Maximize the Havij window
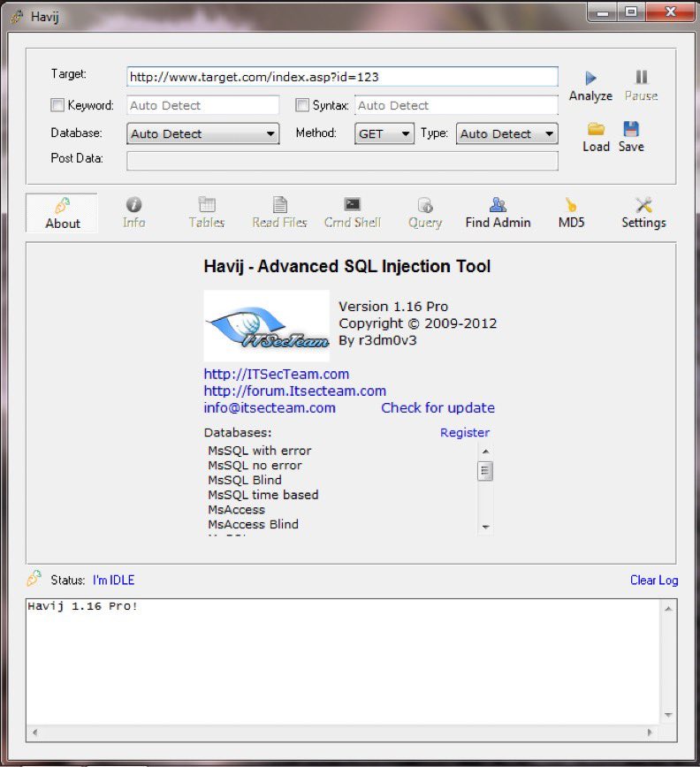 point(631,11)
